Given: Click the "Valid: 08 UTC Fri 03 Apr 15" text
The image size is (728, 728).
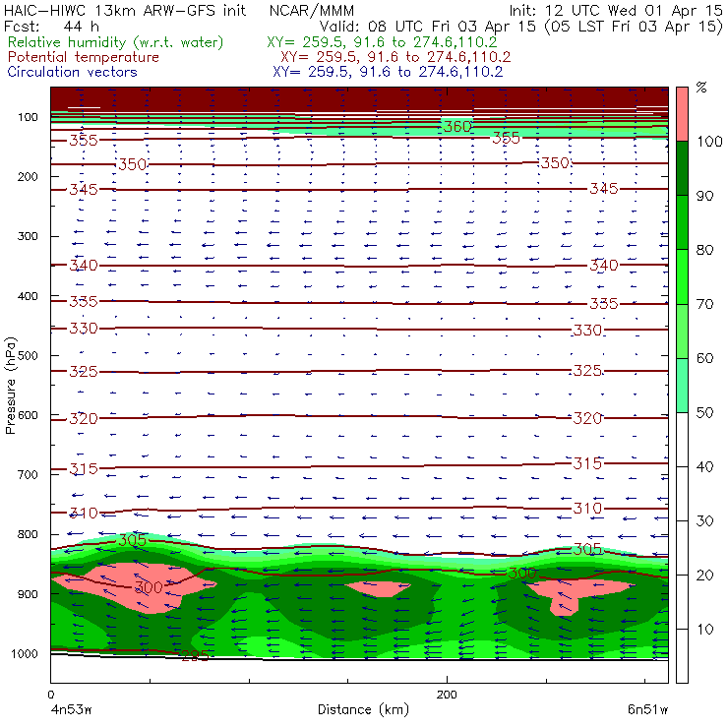Looking at the screenshot, I should tap(428, 27).
